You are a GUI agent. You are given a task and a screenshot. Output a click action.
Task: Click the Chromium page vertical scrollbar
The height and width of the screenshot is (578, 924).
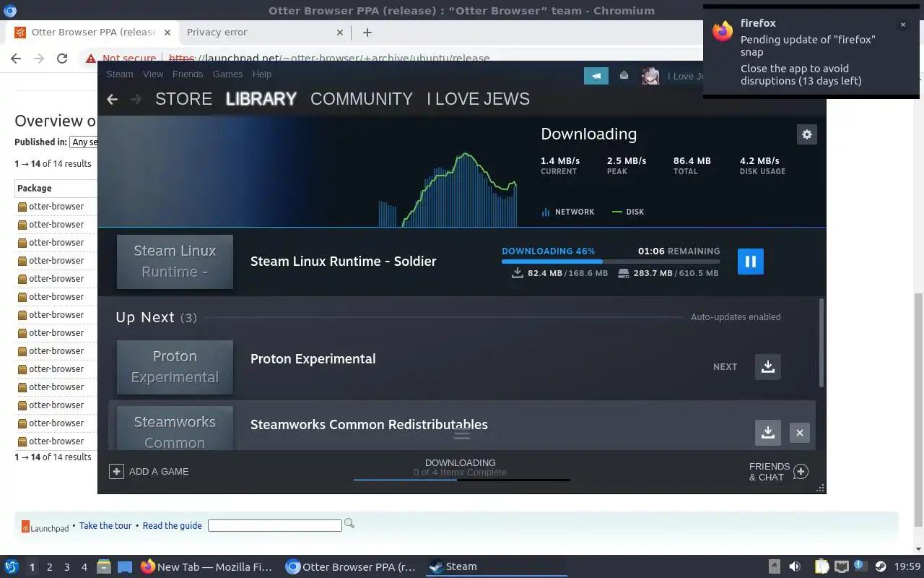tap(918, 409)
